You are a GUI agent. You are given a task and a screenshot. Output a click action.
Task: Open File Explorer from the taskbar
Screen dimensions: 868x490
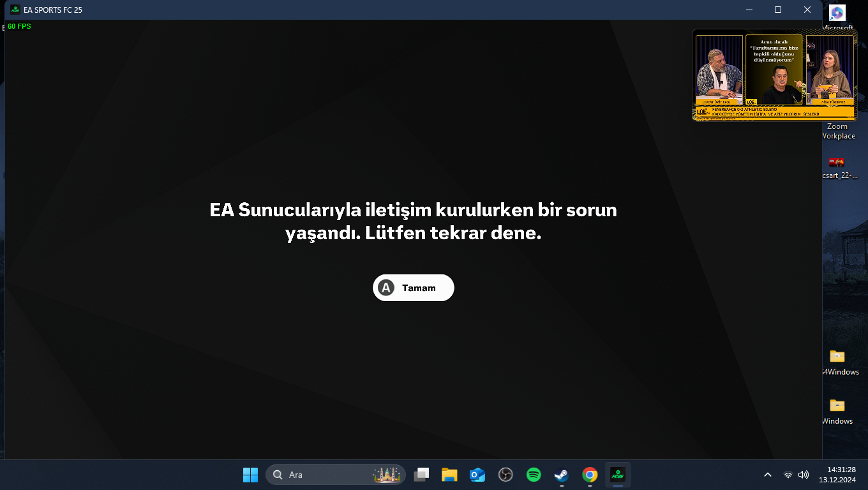pyautogui.click(x=449, y=475)
